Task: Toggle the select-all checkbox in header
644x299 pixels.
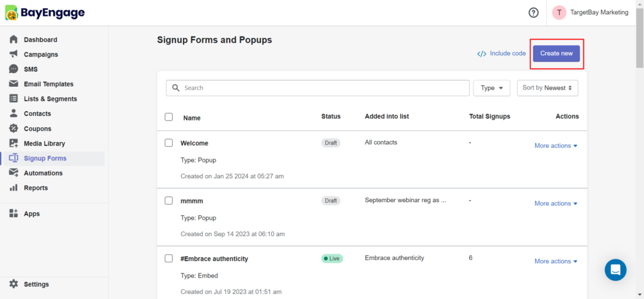Action: 169,117
